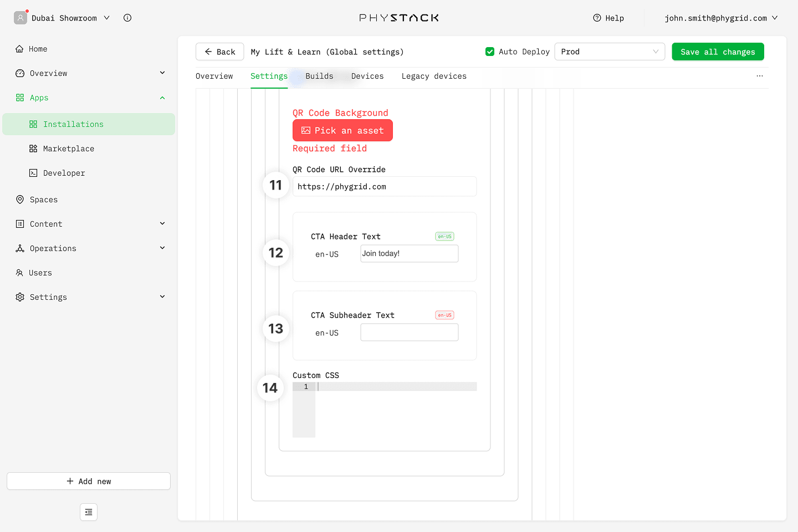Expand the Operations sidebar section

point(162,248)
